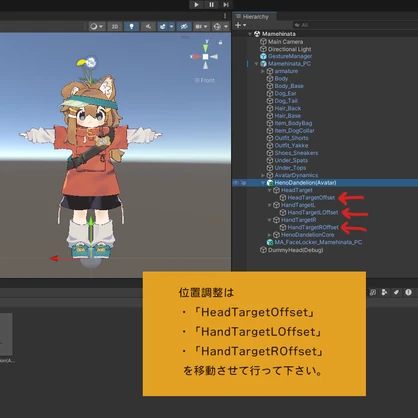
Task: Collapse the HandTargetL foldout arrow
Action: coord(269,205)
